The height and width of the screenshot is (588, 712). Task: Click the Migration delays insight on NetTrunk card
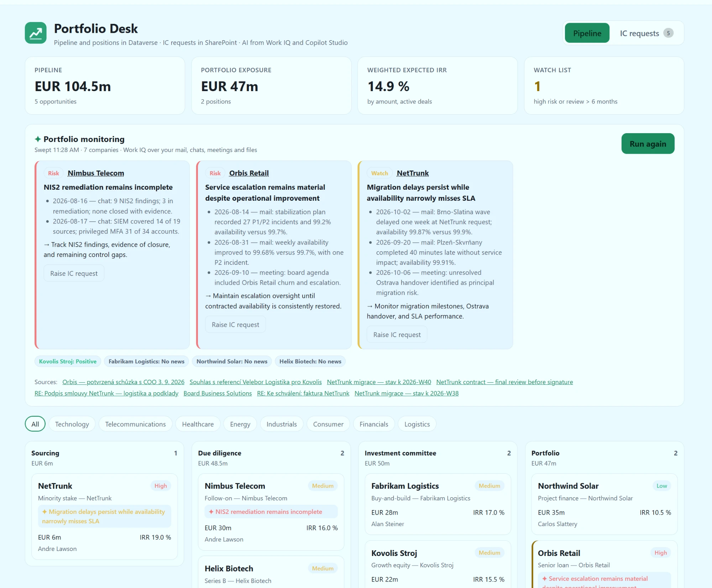104,516
